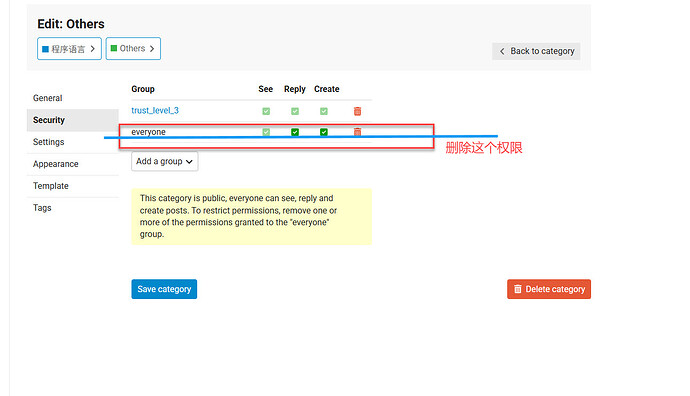Delete the trust_level_3 group permission trash icon
The image size is (690, 396).
[x=357, y=111]
